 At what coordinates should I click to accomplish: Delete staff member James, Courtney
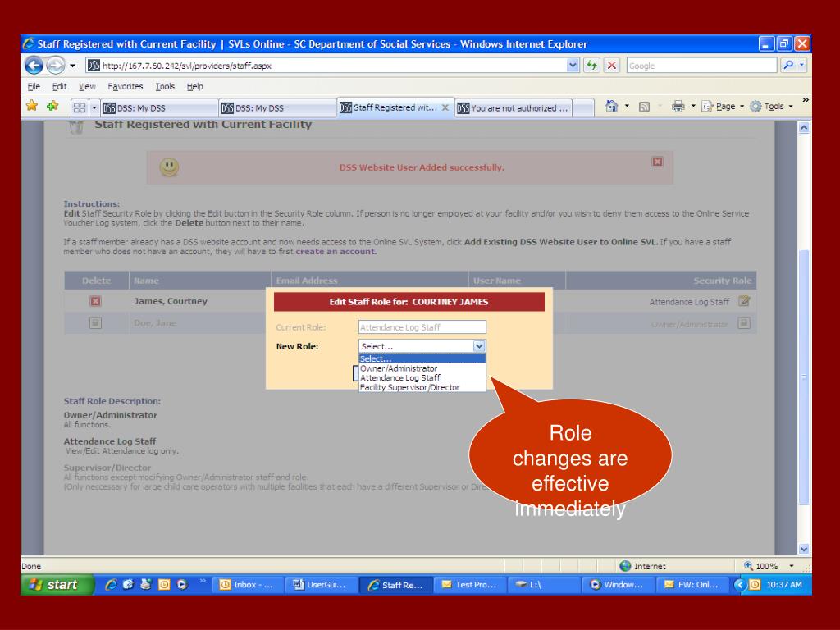click(95, 301)
